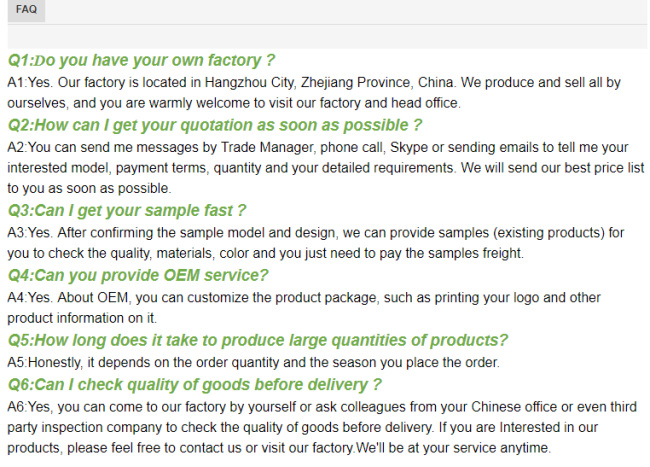
Task: Click the A5 answer about order quantity
Action: (x=253, y=363)
